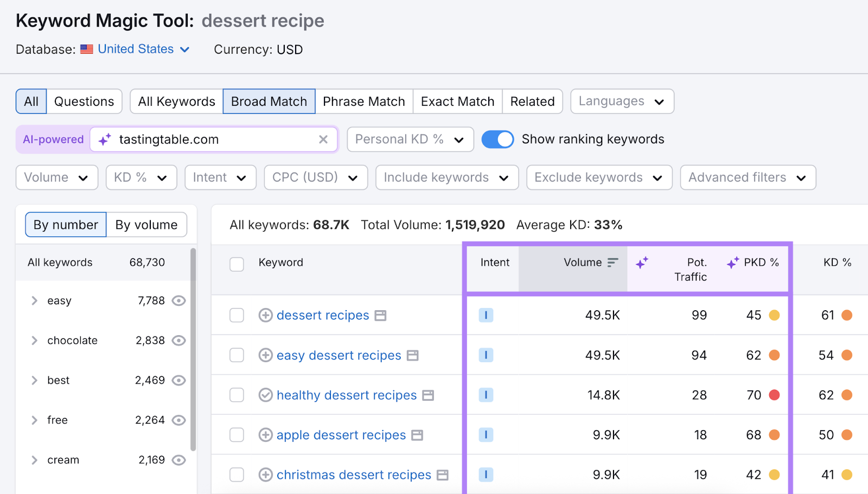Hide the free keyword group with eye icon
This screenshot has height=494, width=868.
coord(179,420)
